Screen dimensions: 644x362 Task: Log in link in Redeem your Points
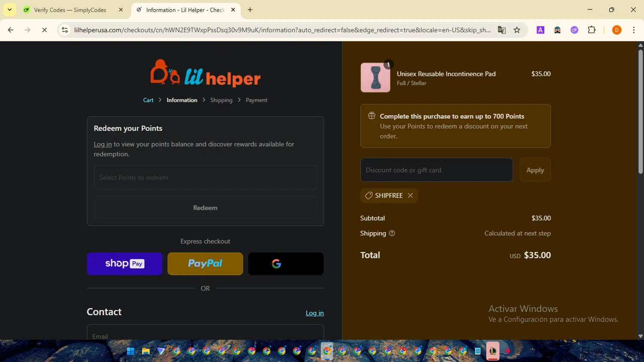tap(103, 144)
